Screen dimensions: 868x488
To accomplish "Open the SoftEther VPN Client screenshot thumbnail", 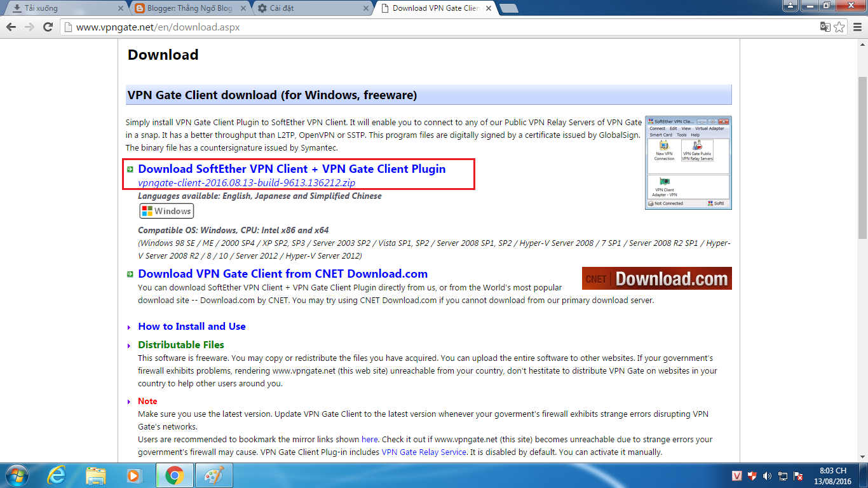I will (688, 162).
